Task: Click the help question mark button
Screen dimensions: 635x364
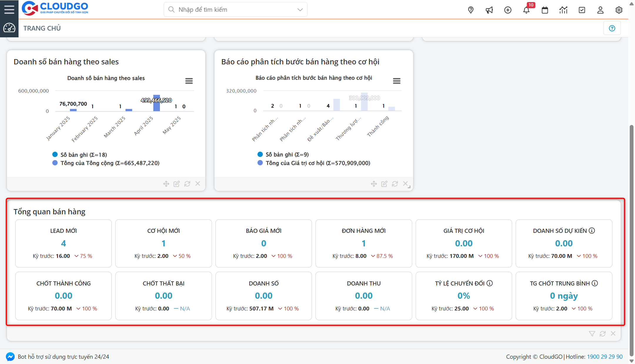Action: pos(612,28)
